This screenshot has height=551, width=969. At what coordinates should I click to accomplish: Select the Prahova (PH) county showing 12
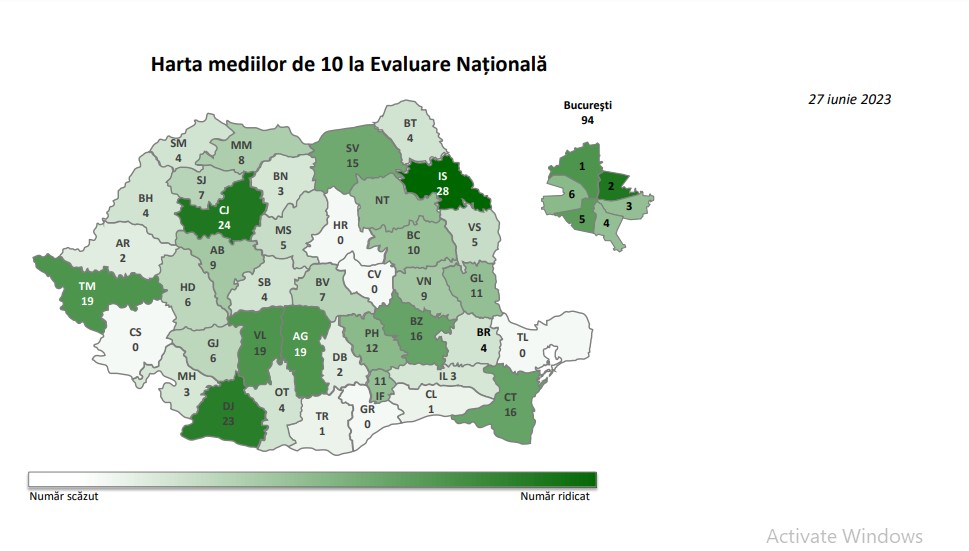371,339
